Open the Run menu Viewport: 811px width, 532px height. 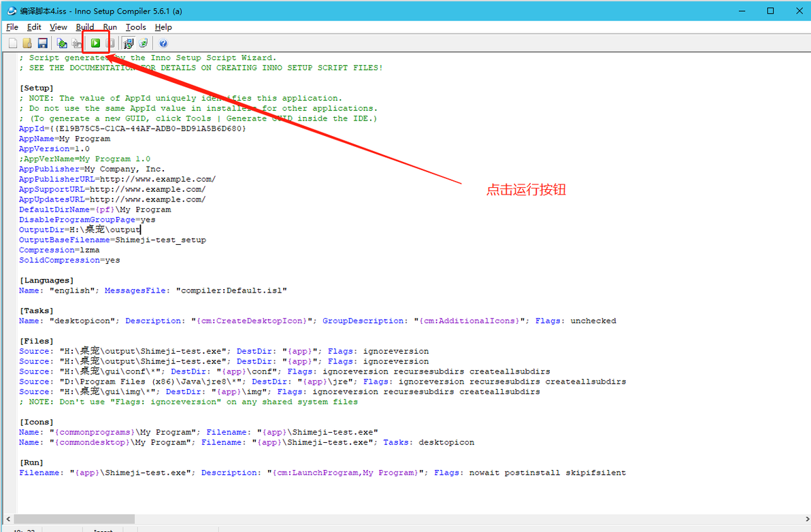point(110,27)
